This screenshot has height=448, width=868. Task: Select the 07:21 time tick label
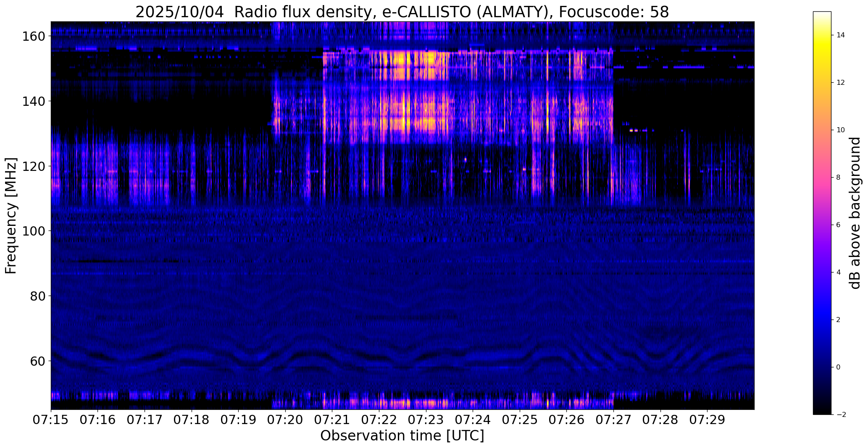click(x=332, y=420)
